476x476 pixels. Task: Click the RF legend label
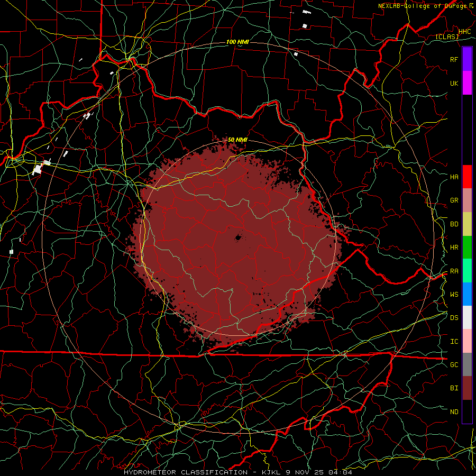[x=454, y=59]
